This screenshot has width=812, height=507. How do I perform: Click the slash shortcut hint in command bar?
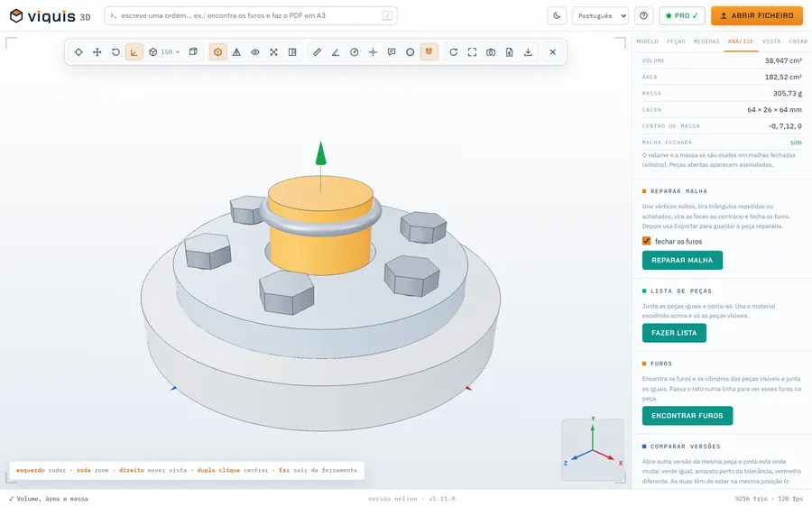tap(387, 15)
